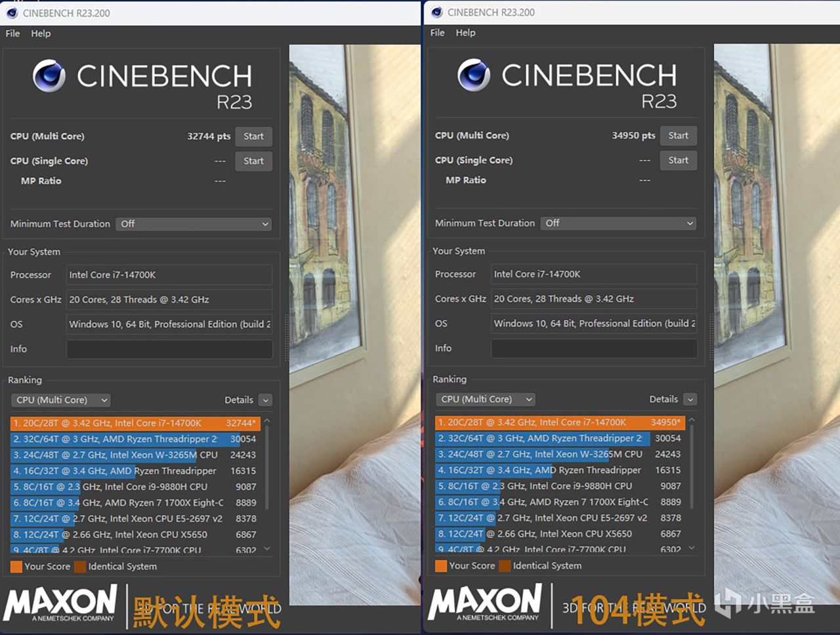Select the Xeon X5650 row in left window
This screenshot has width=840, height=635.
pos(135,535)
